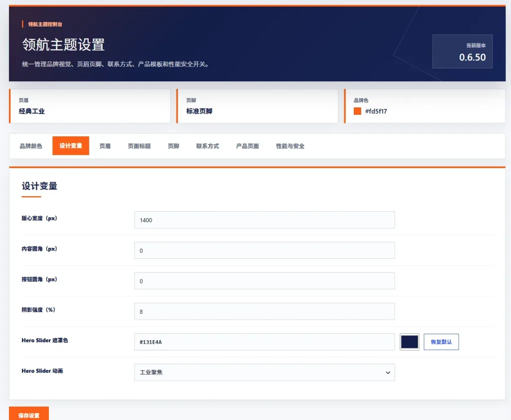Open the 品牌颜色 tab
The width and height of the screenshot is (511, 420).
coord(31,146)
